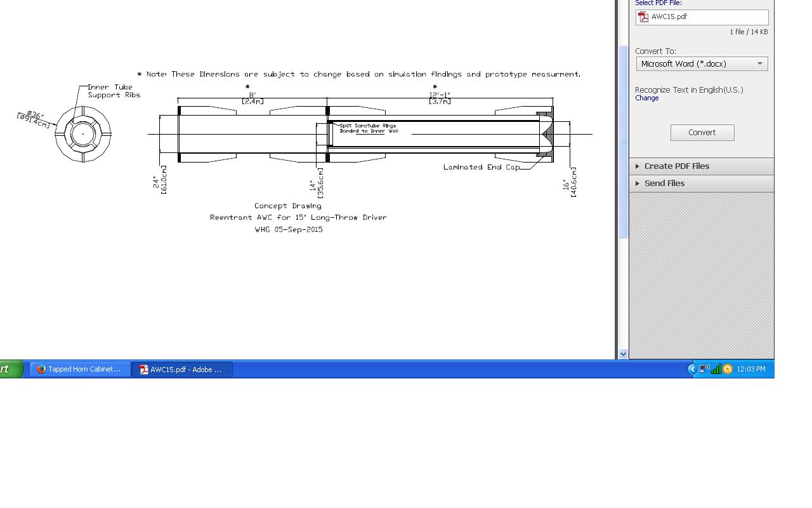The height and width of the screenshot is (508, 812).
Task: Click the 14" [35.6cm] dimension label
Action: coord(317,182)
